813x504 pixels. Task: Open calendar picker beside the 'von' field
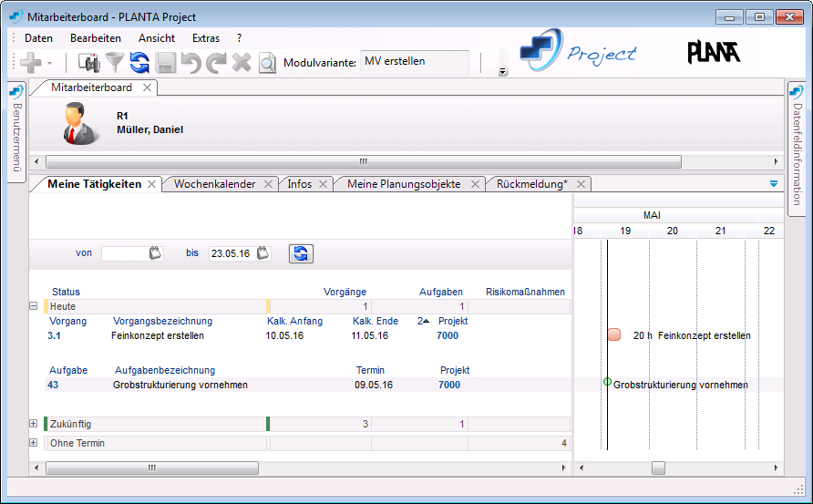click(155, 253)
